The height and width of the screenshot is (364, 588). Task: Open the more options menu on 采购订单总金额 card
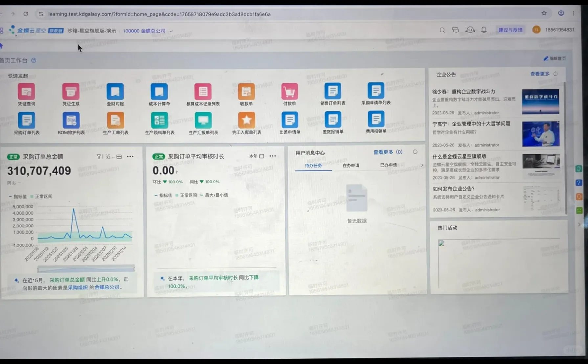click(130, 156)
